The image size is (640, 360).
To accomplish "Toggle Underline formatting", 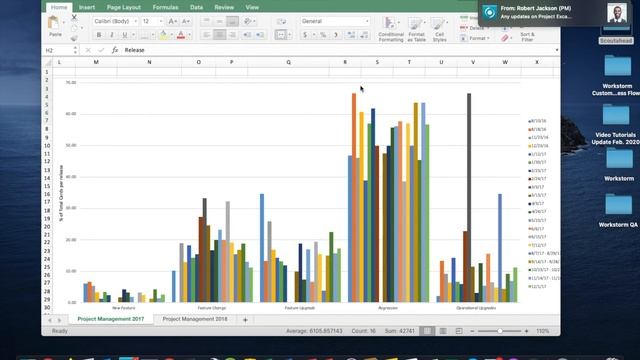I will coord(125,35).
